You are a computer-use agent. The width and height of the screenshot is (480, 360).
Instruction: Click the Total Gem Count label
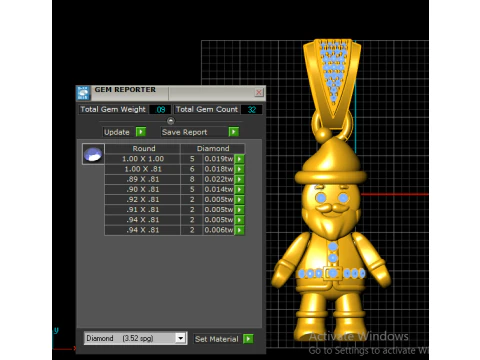click(207, 109)
